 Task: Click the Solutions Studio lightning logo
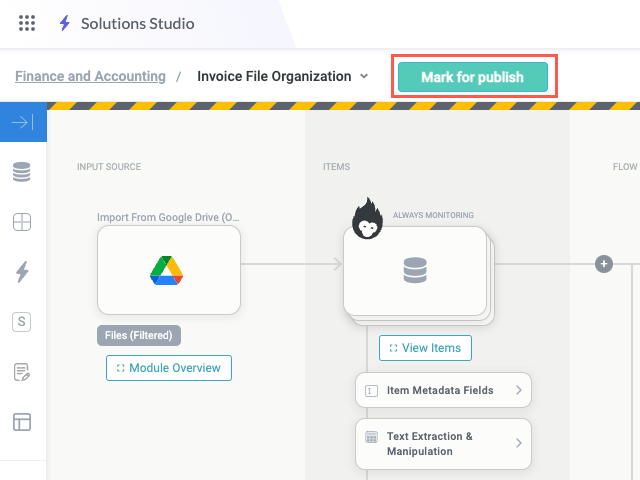point(65,23)
